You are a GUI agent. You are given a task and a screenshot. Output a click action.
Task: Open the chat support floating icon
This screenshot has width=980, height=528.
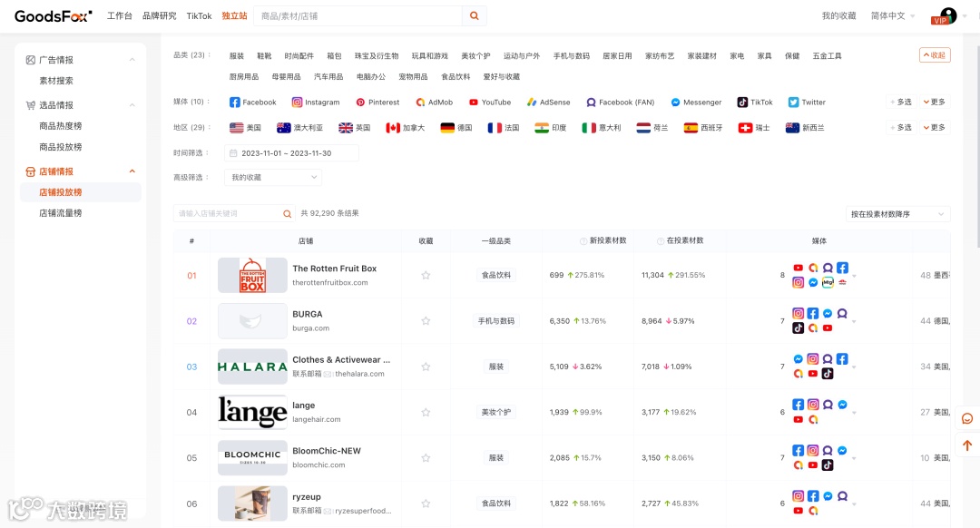tap(967, 418)
